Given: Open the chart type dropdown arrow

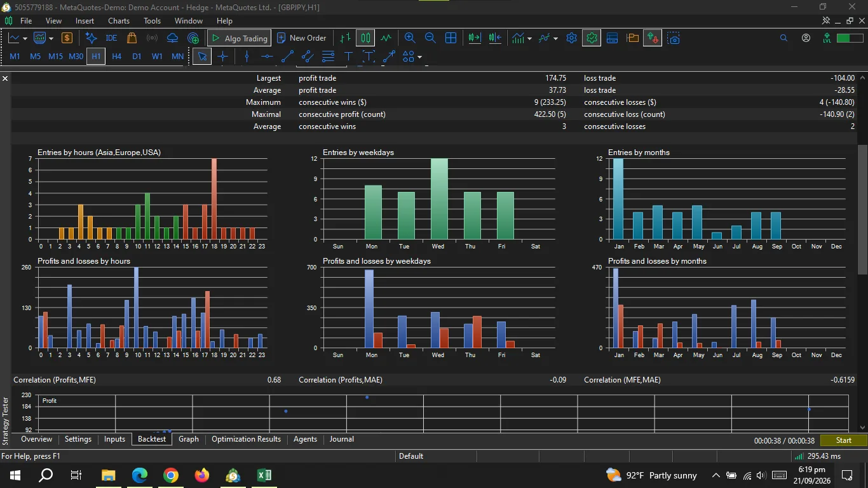Looking at the screenshot, I should [x=25, y=39].
